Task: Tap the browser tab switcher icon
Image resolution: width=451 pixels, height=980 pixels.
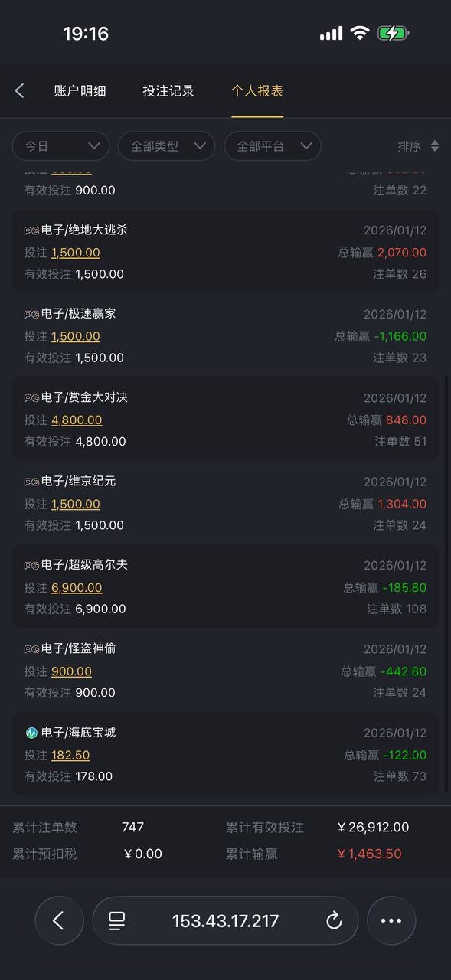Action: click(x=116, y=921)
